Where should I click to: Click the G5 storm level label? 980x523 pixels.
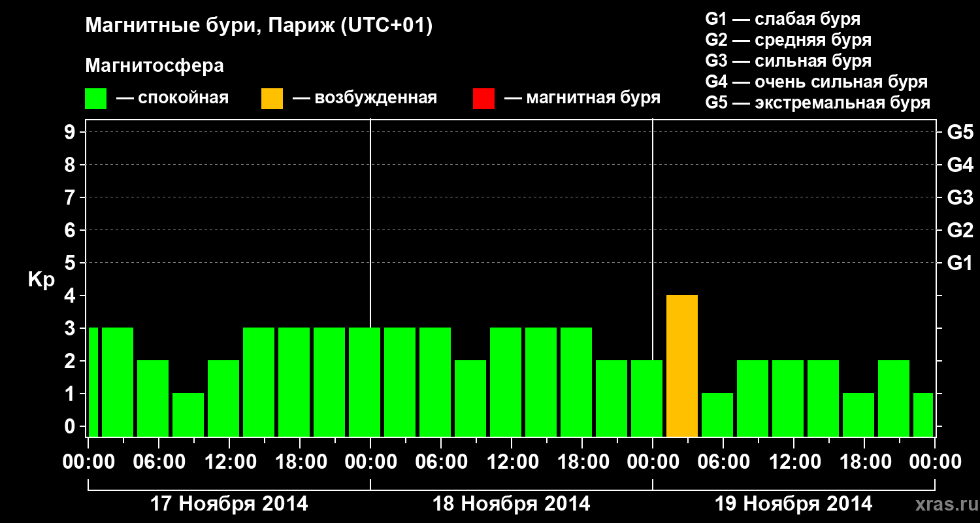point(960,132)
